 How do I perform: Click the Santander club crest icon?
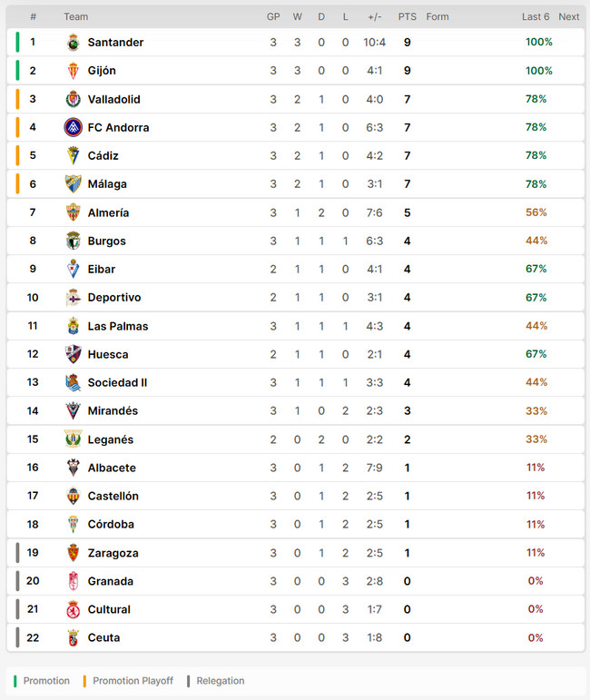click(x=74, y=43)
